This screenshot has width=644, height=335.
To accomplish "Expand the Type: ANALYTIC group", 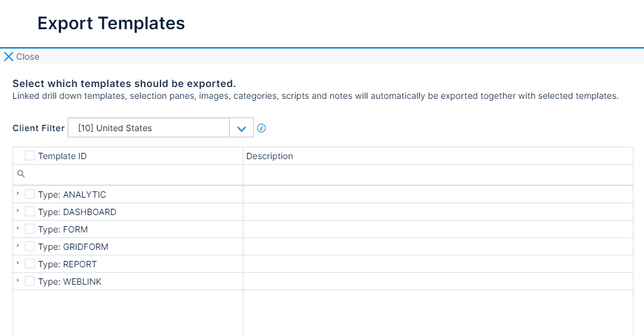I will (x=18, y=194).
